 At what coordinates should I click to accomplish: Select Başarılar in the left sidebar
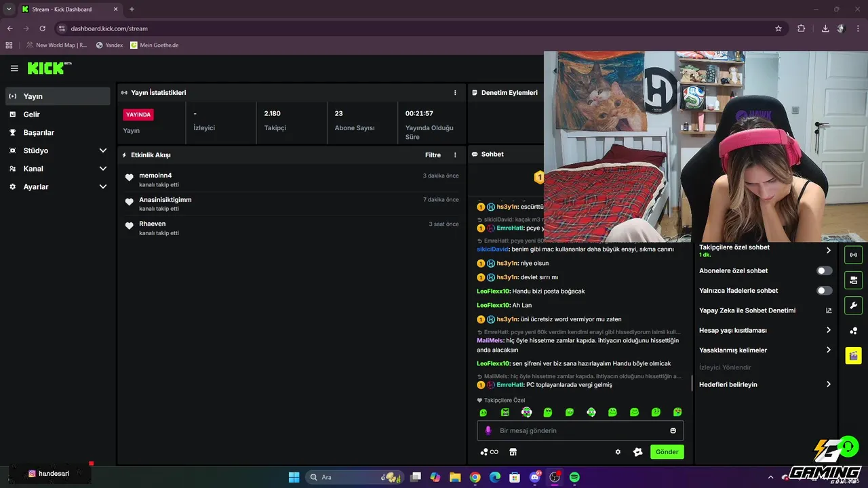point(58,133)
